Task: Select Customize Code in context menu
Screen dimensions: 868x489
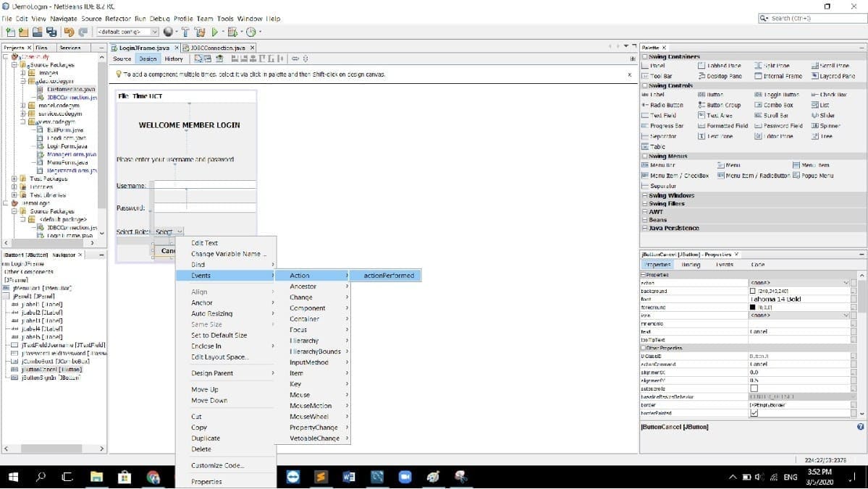Action: coord(217,465)
